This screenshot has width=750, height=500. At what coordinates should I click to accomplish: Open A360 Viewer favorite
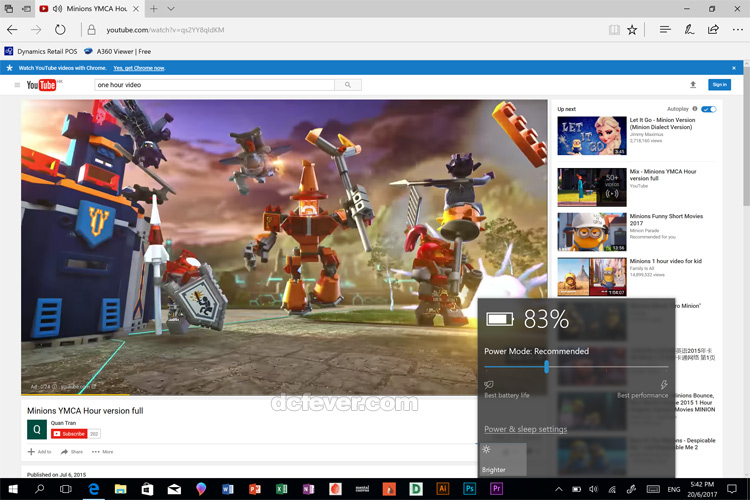[x=117, y=51]
